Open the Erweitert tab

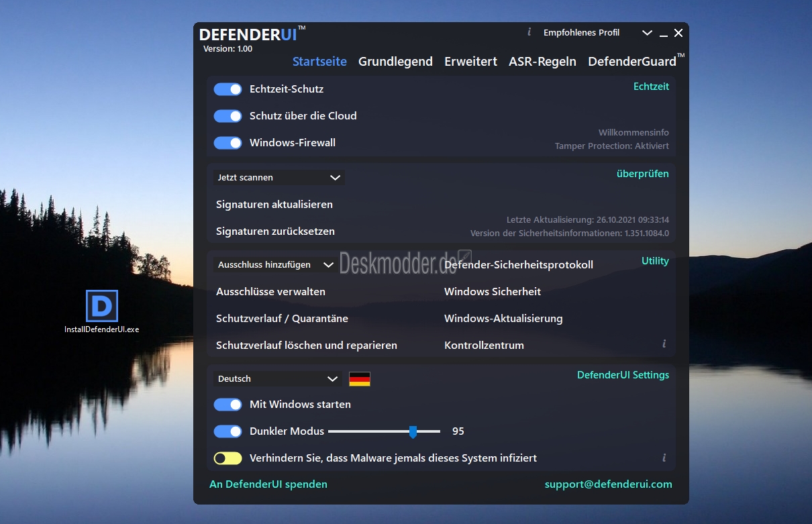click(470, 61)
